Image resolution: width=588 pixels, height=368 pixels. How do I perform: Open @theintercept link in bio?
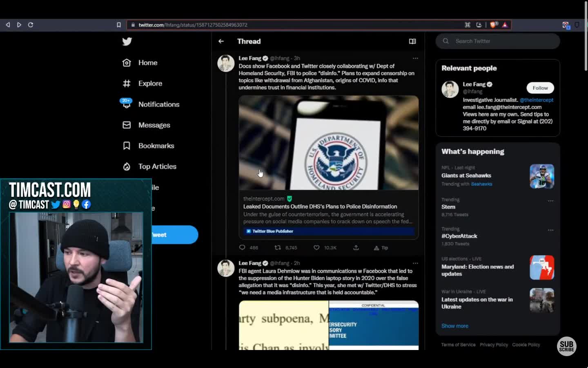pos(536,100)
